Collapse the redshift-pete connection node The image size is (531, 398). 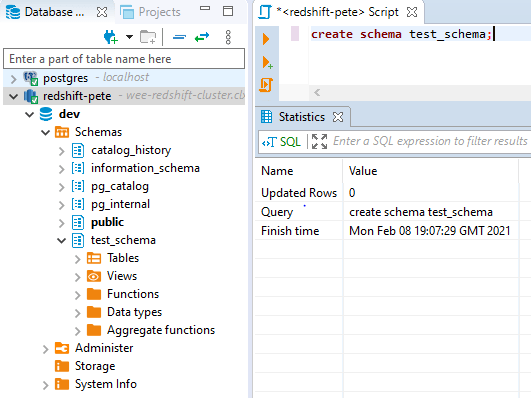click(x=14, y=97)
